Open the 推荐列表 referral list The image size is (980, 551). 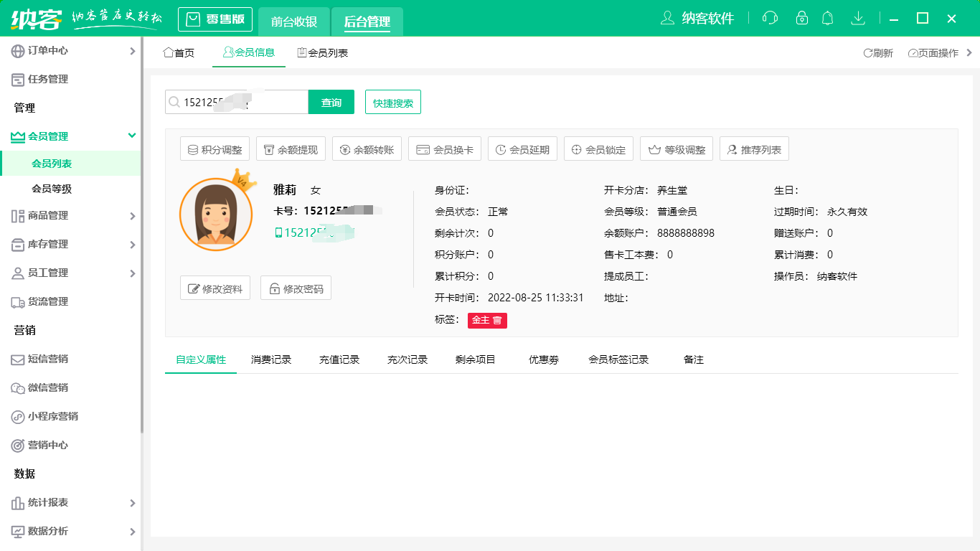754,149
